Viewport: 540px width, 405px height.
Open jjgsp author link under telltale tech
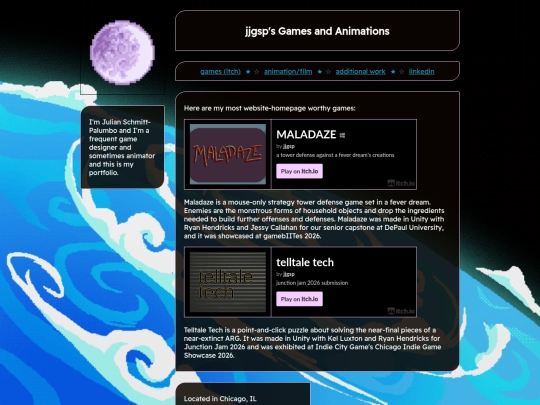point(289,274)
